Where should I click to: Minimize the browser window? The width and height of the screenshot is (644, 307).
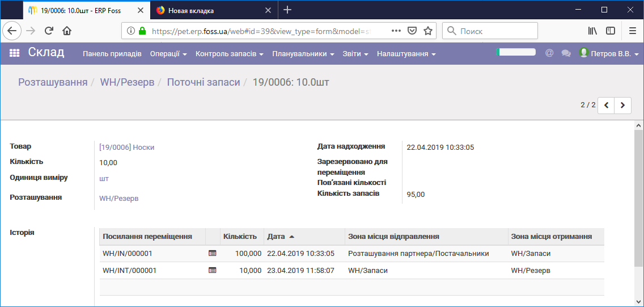click(x=578, y=10)
